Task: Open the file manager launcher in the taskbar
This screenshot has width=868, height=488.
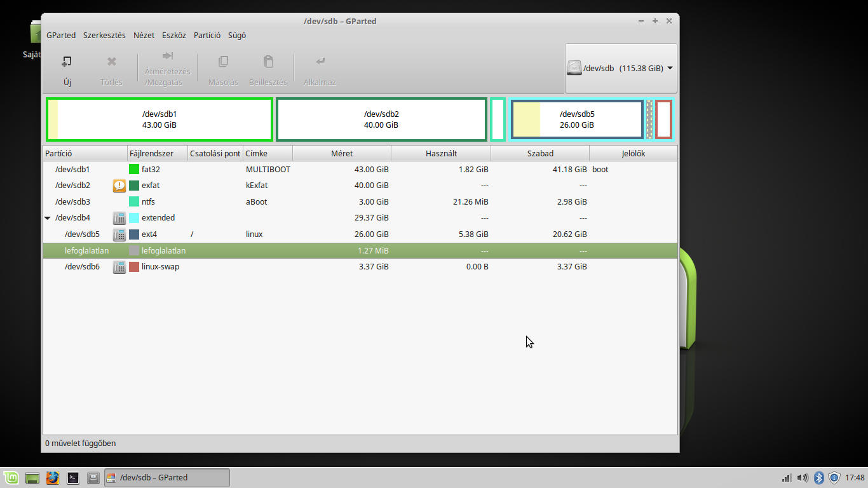Action: point(93,478)
